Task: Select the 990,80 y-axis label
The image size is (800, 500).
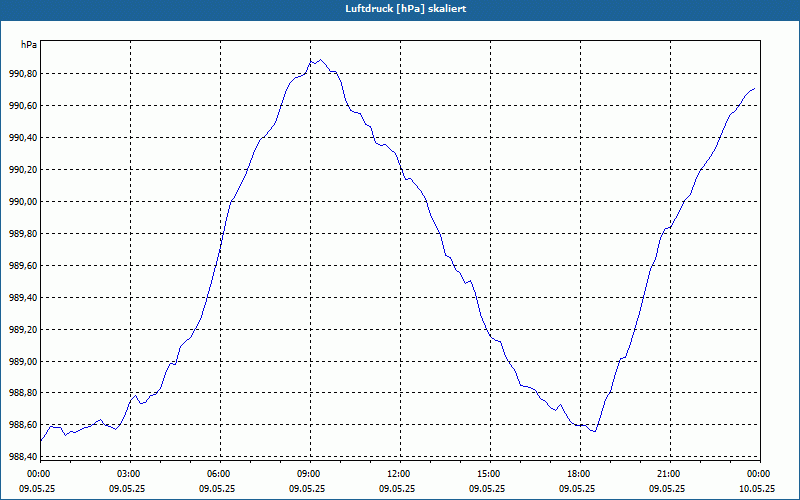Action: [x=23, y=74]
